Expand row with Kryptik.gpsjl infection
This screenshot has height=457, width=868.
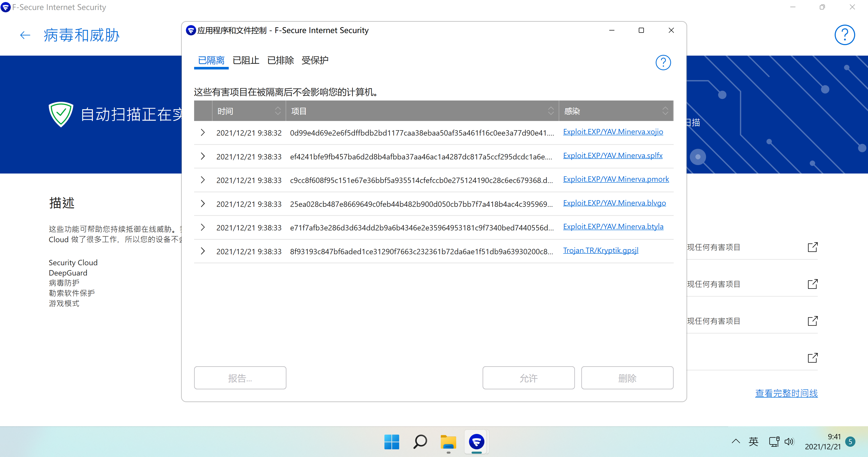point(203,251)
